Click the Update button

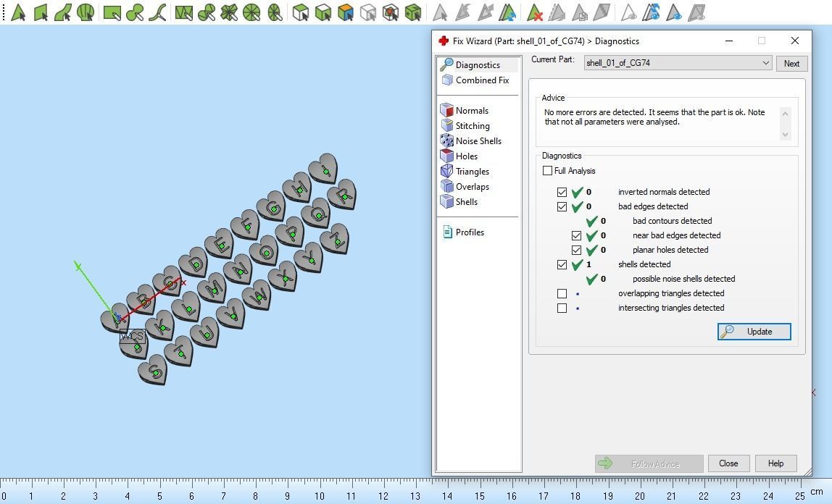[x=754, y=331]
